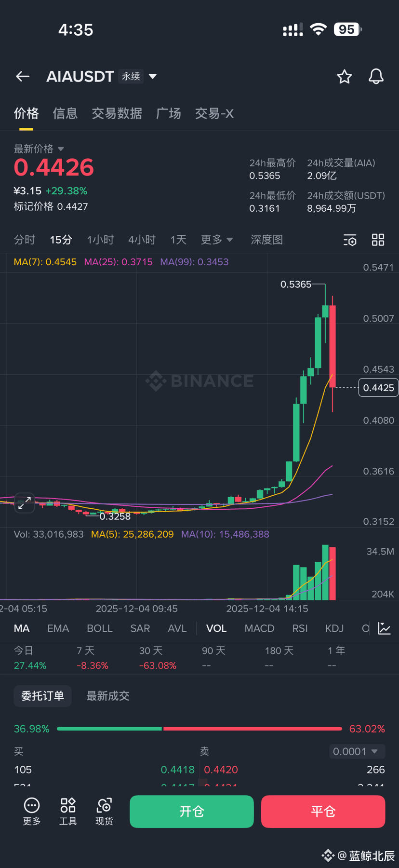The width and height of the screenshot is (399, 868).
Task: Tap buy/sell ratio bar
Action: tap(199, 729)
